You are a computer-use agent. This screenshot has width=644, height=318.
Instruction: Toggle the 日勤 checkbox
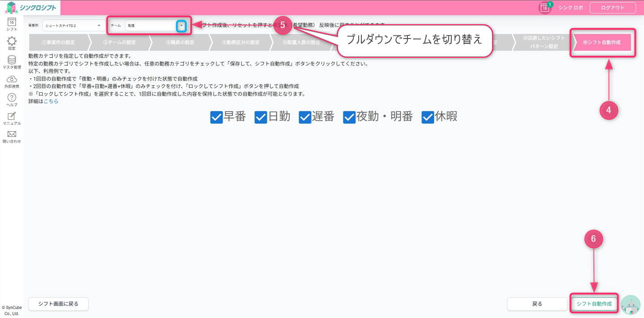(261, 117)
